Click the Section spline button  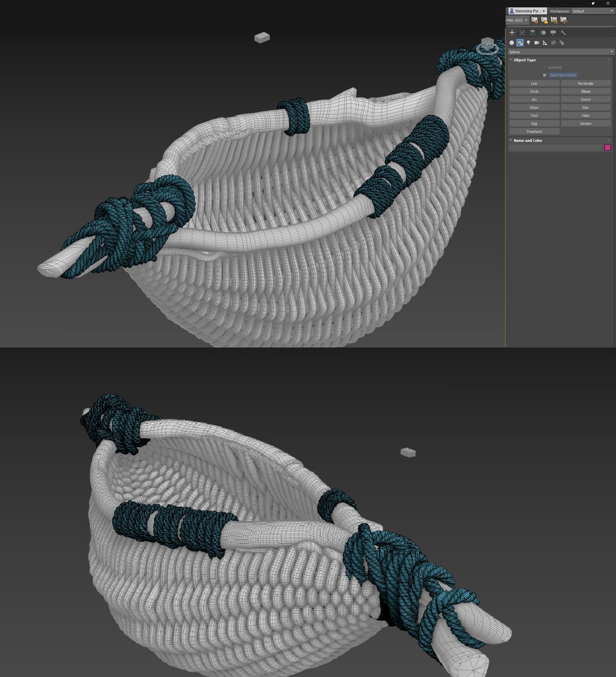coord(586,124)
